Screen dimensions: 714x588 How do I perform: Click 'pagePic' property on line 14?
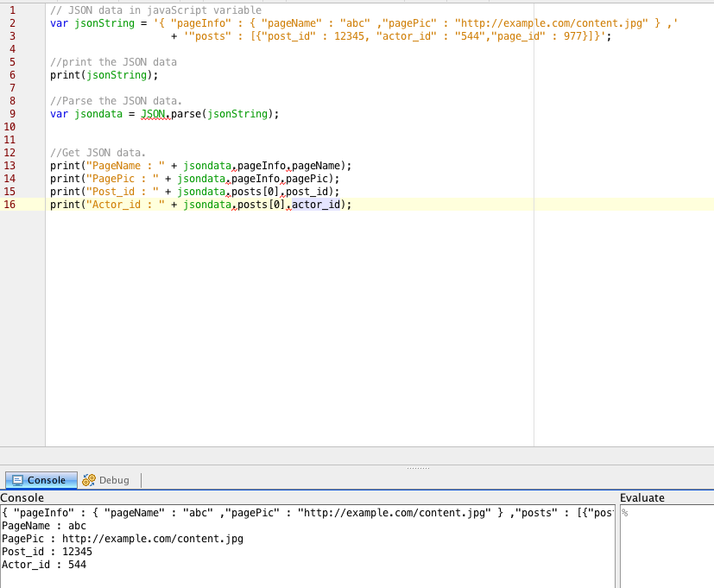coord(306,179)
